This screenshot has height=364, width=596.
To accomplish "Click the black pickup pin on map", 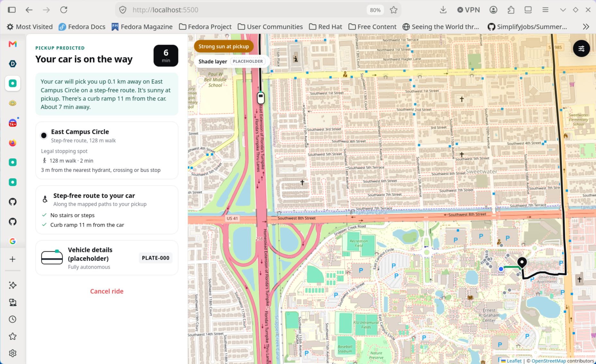I will [x=522, y=262].
